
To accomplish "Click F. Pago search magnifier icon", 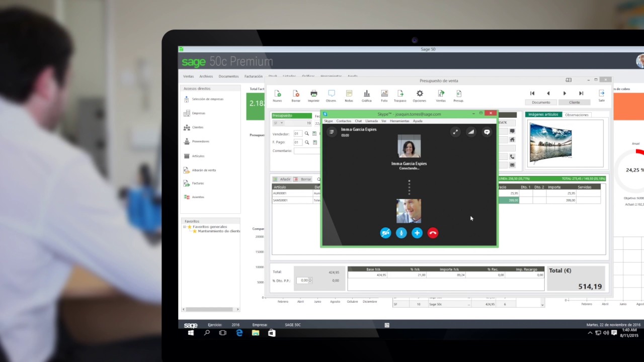I will 307,142.
